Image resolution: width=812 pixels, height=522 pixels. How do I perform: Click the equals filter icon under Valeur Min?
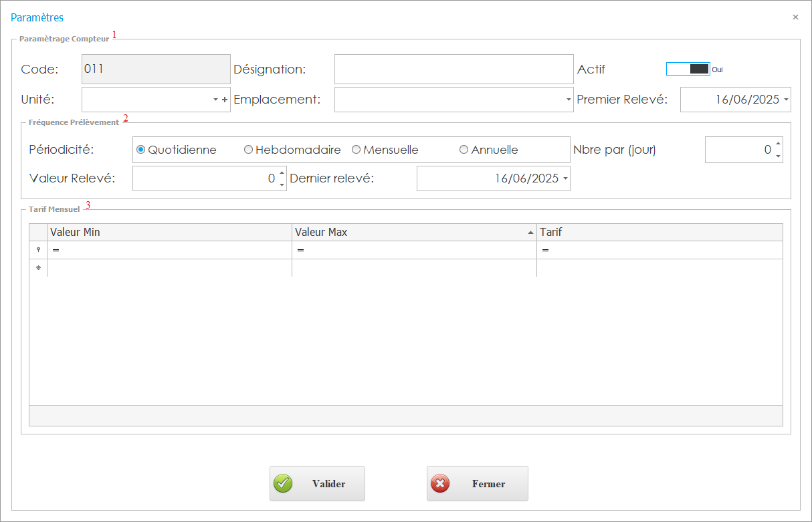pyautogui.click(x=56, y=249)
